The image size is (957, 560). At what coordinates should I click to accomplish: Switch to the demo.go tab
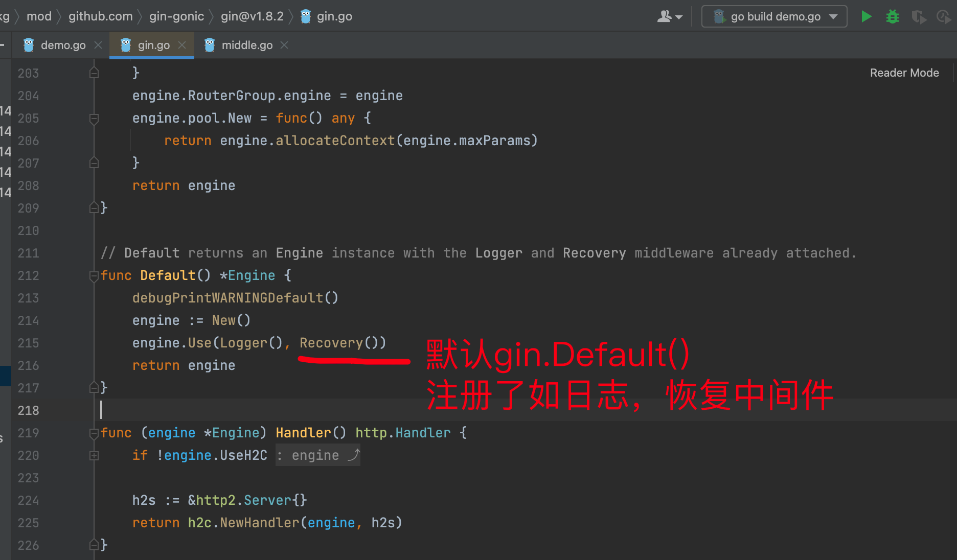(62, 45)
